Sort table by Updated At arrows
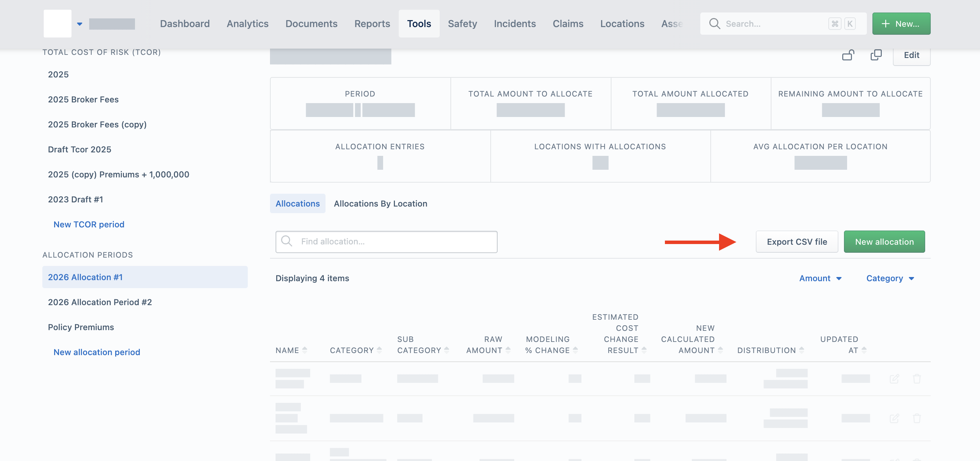The image size is (980, 461). [864, 350]
